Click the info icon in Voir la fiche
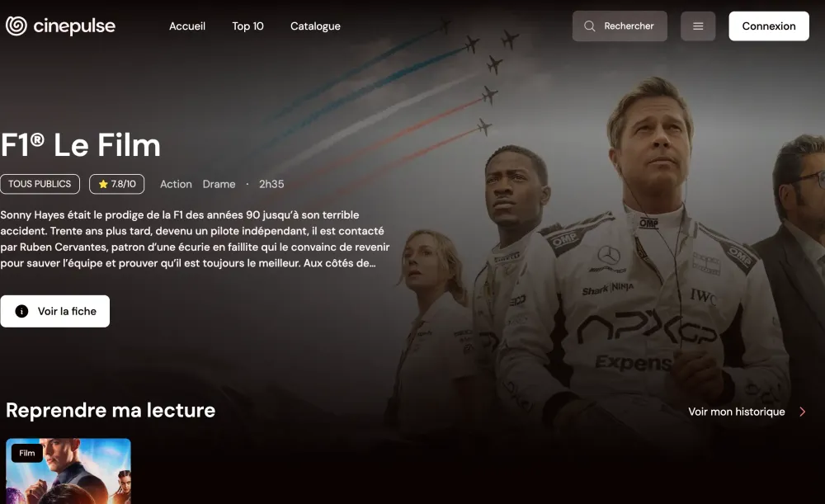Screen dimensions: 825x504 point(21,312)
